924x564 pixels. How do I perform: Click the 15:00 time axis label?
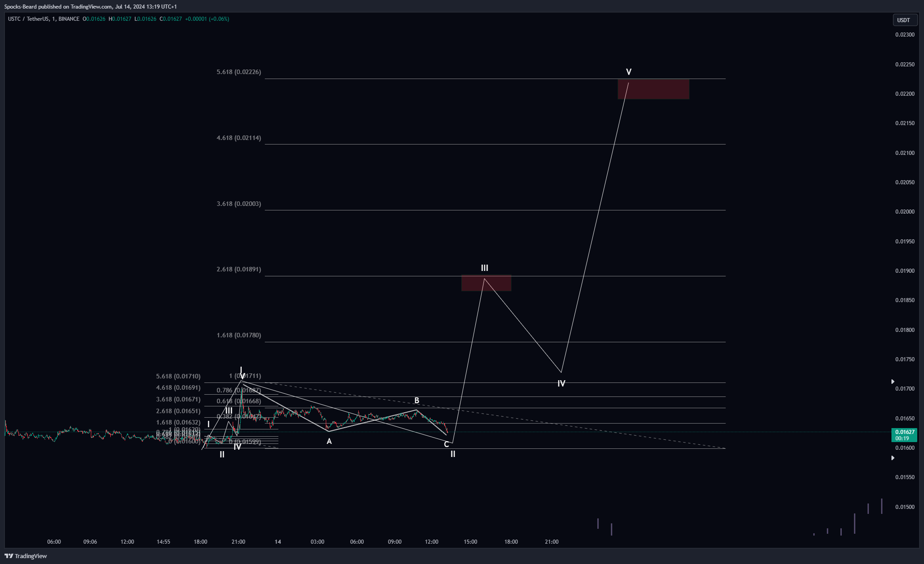coord(470,542)
